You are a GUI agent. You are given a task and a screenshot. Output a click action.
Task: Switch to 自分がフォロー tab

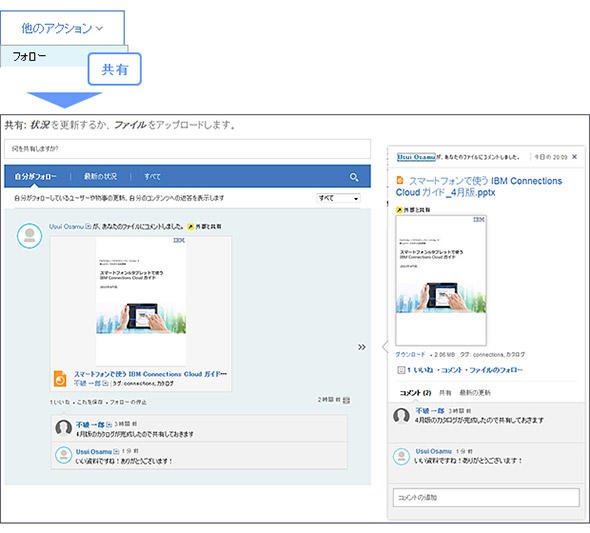point(35,176)
